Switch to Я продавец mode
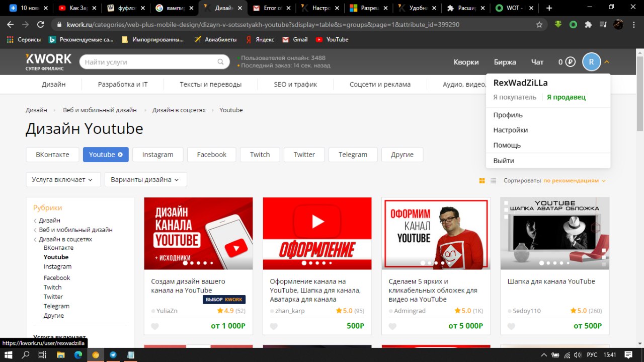 (566, 97)
